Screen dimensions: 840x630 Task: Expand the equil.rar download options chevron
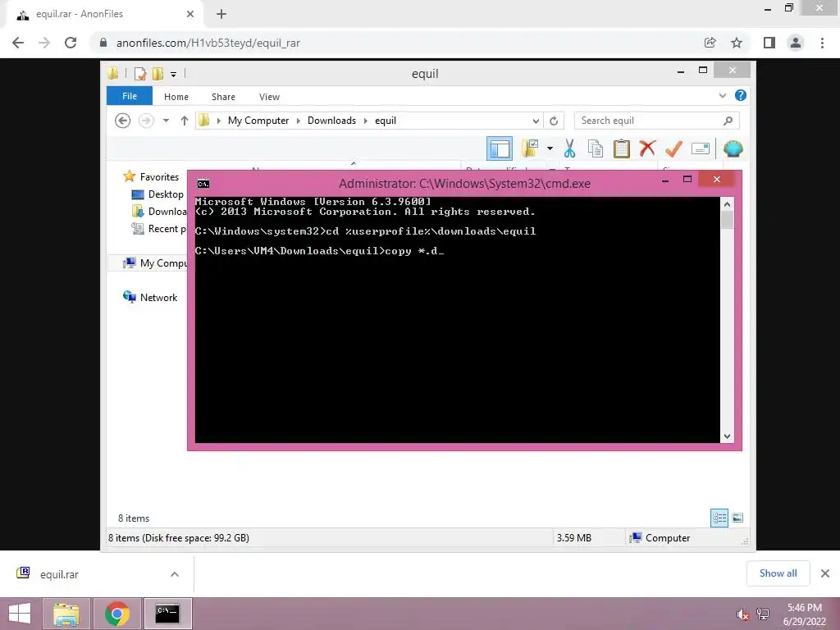(x=175, y=574)
